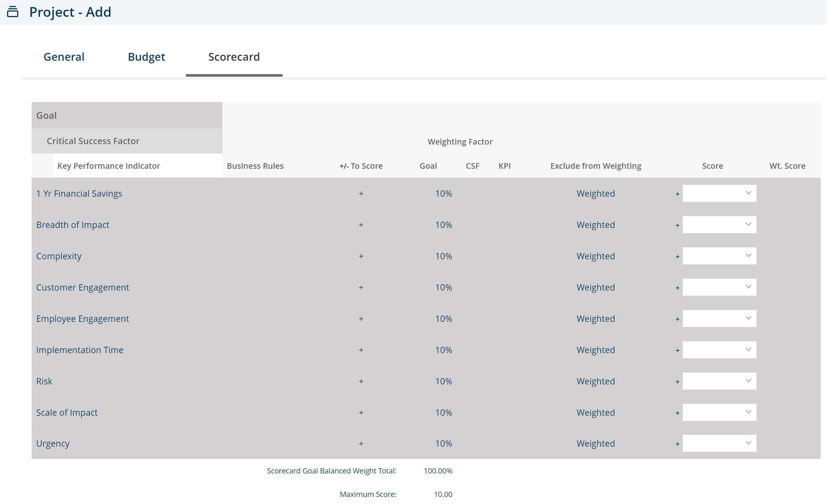827x504 pixels.
Task: Switch to the Budget tab
Action: pos(146,57)
